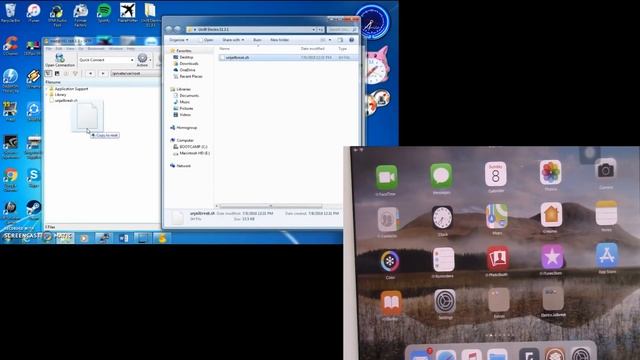This screenshot has width=640, height=360.
Task: Open the Recycle Bin desktop icon
Action: [10, 13]
